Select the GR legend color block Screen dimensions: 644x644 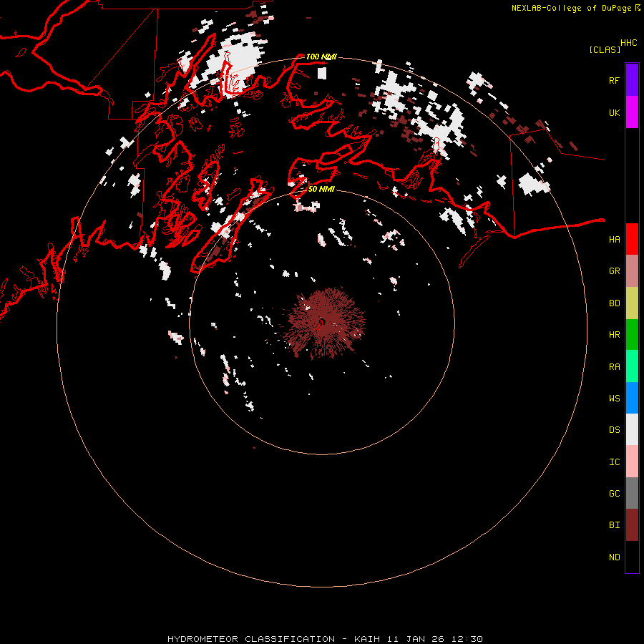click(x=632, y=271)
